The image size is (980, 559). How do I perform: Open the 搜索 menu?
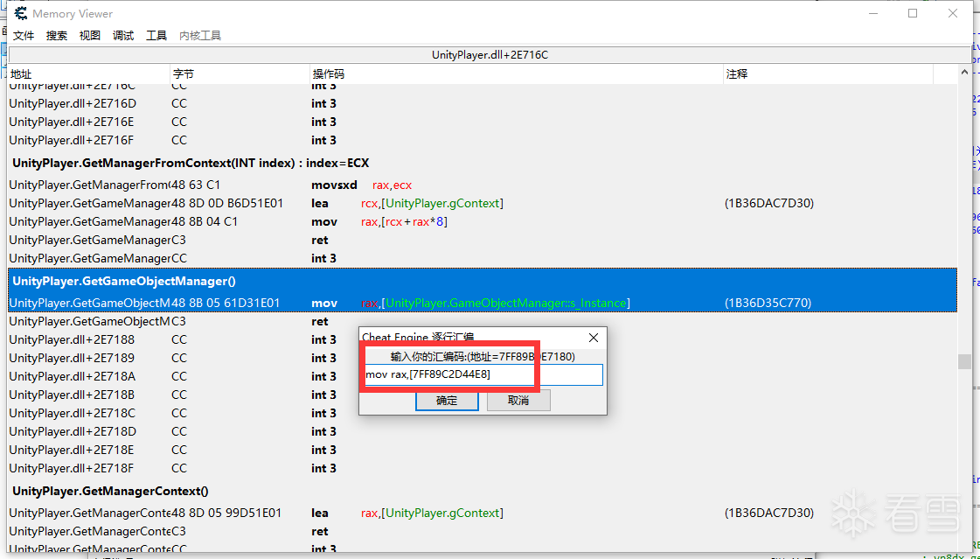pyautogui.click(x=56, y=36)
